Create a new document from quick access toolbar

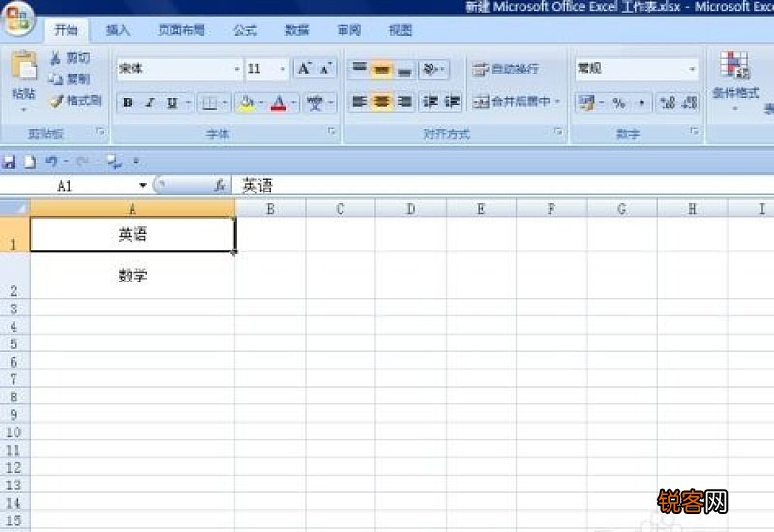[30, 162]
